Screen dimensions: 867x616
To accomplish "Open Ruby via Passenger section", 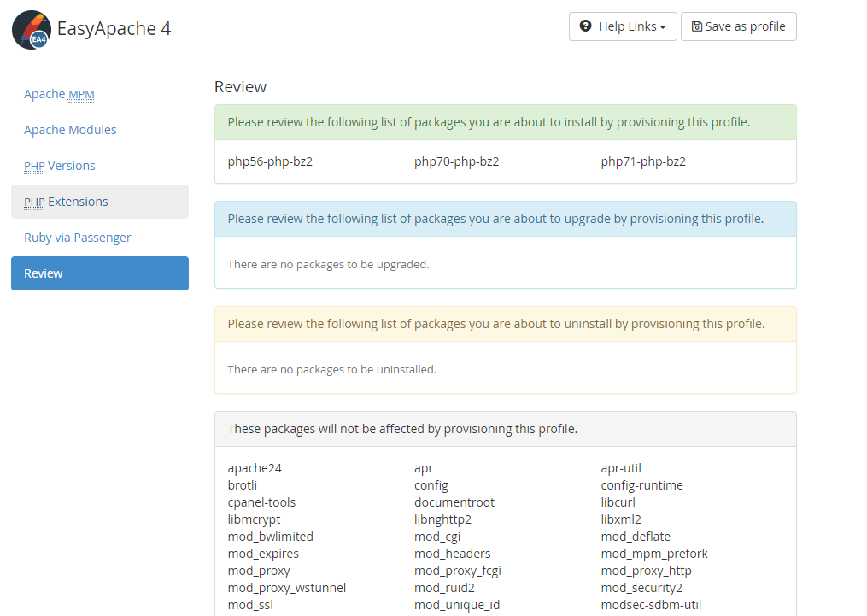I will (x=78, y=238).
